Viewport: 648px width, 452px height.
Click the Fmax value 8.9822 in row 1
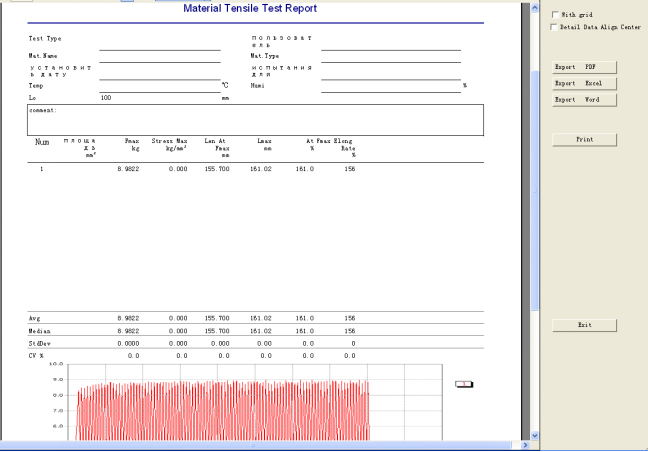coord(128,169)
